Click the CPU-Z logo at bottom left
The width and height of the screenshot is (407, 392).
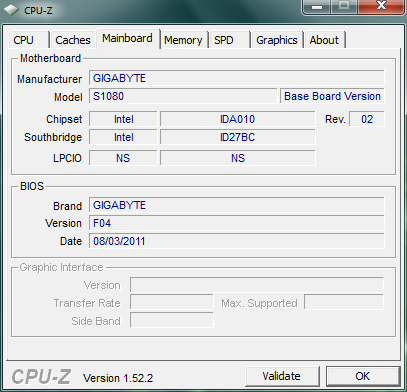coord(41,377)
